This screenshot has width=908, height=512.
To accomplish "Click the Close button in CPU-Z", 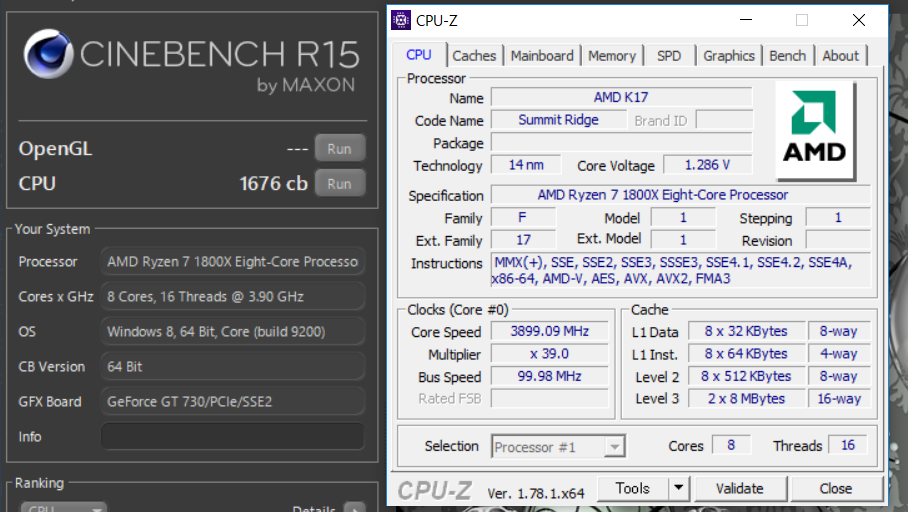I will [x=836, y=488].
